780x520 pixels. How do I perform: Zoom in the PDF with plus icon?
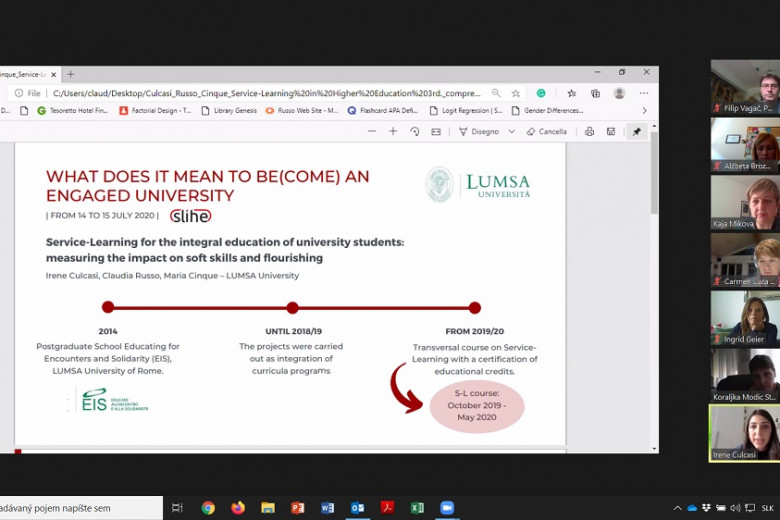pos(393,131)
